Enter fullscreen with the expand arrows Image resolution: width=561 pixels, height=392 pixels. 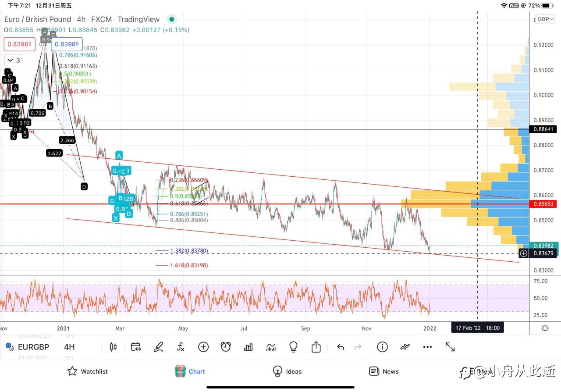click(x=450, y=347)
